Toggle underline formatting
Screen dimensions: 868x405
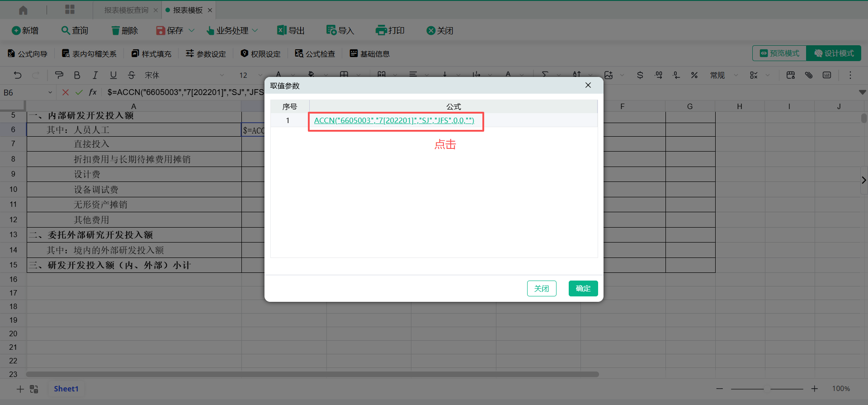coord(113,75)
